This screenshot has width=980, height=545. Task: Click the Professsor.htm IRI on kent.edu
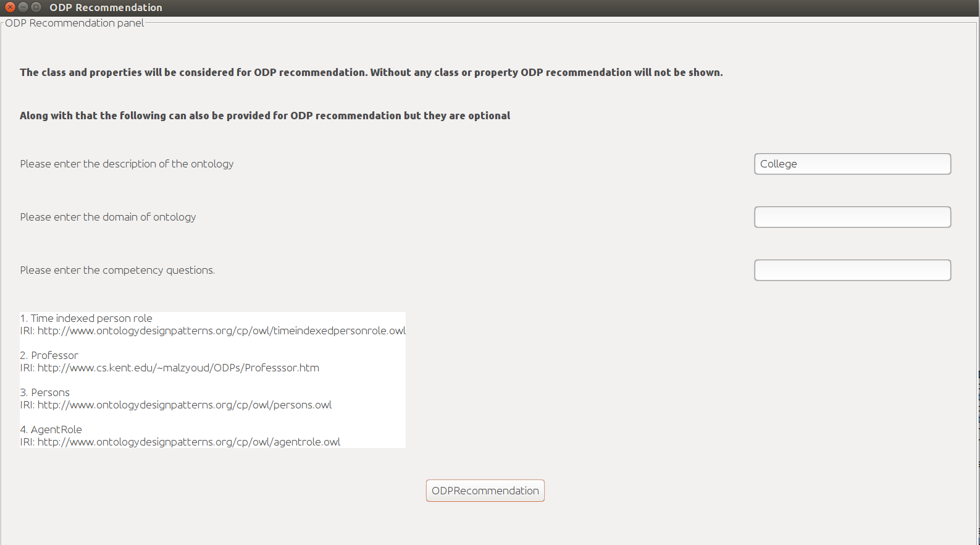point(178,368)
